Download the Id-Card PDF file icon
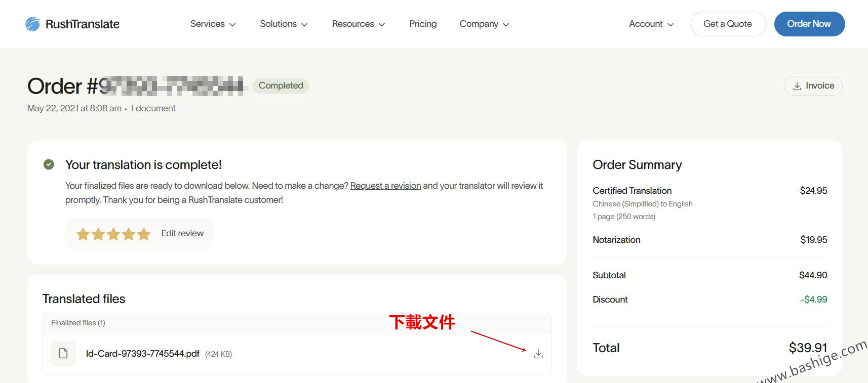This screenshot has height=383, width=868. [538, 354]
